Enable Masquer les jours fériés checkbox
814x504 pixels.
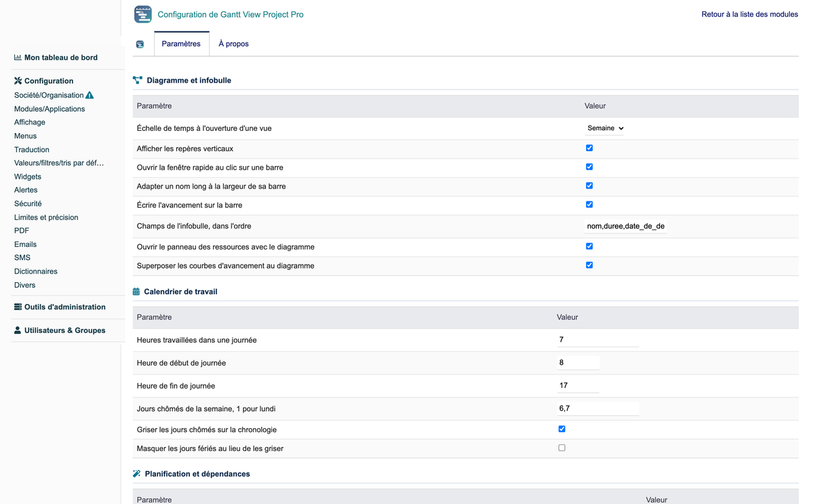point(562,448)
